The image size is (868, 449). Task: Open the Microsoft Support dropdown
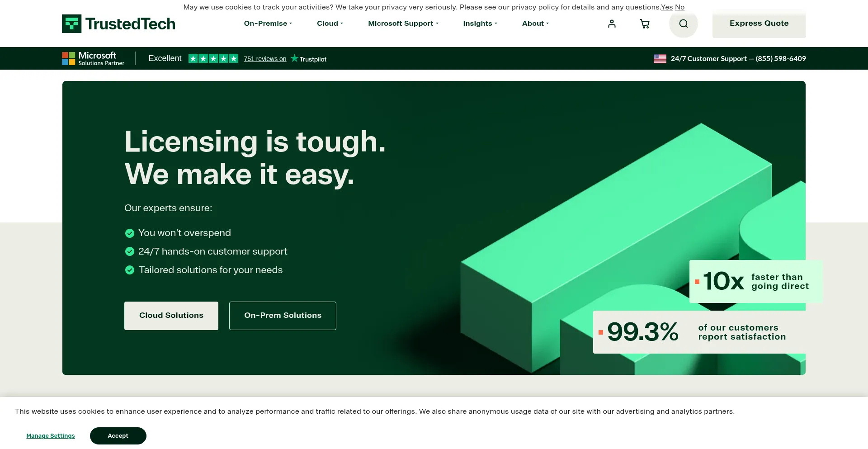402,24
